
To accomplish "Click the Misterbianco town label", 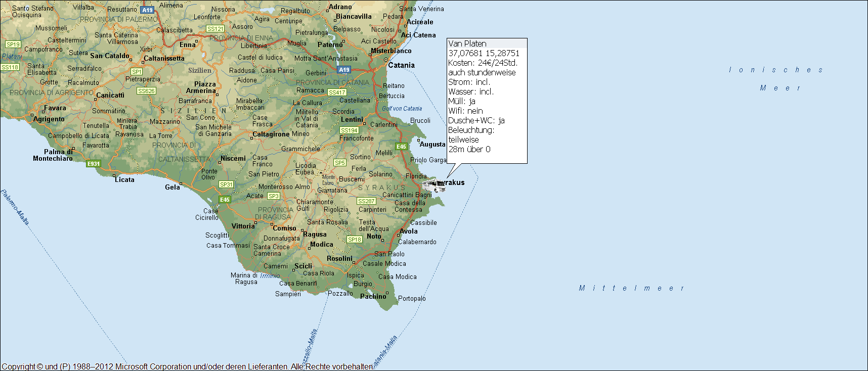I will 391,51.
